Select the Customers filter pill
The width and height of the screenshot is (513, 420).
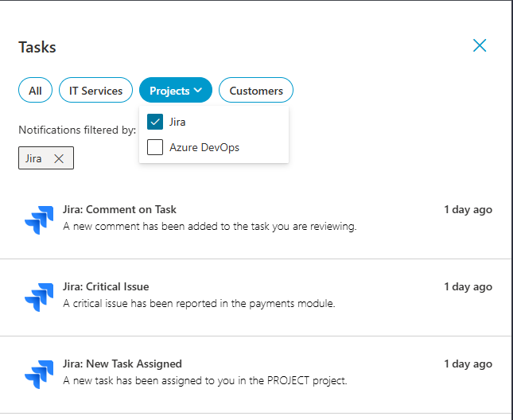click(256, 90)
